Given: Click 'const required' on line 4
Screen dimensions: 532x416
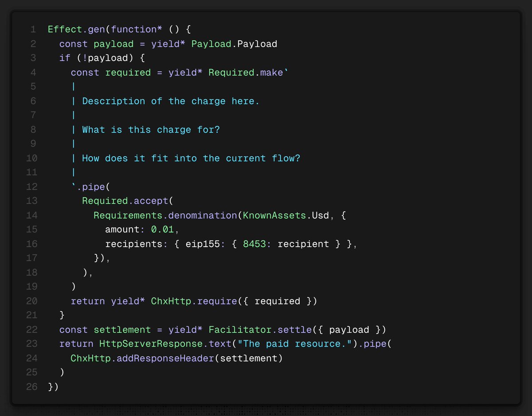Looking at the screenshot, I should pos(111,72).
